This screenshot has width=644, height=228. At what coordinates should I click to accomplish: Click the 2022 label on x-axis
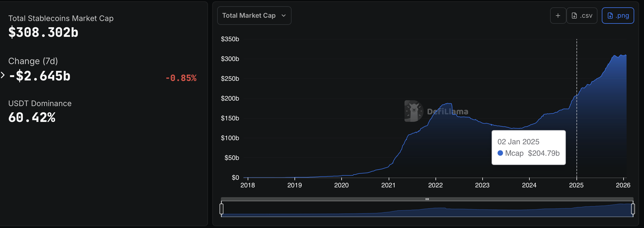[435, 185]
